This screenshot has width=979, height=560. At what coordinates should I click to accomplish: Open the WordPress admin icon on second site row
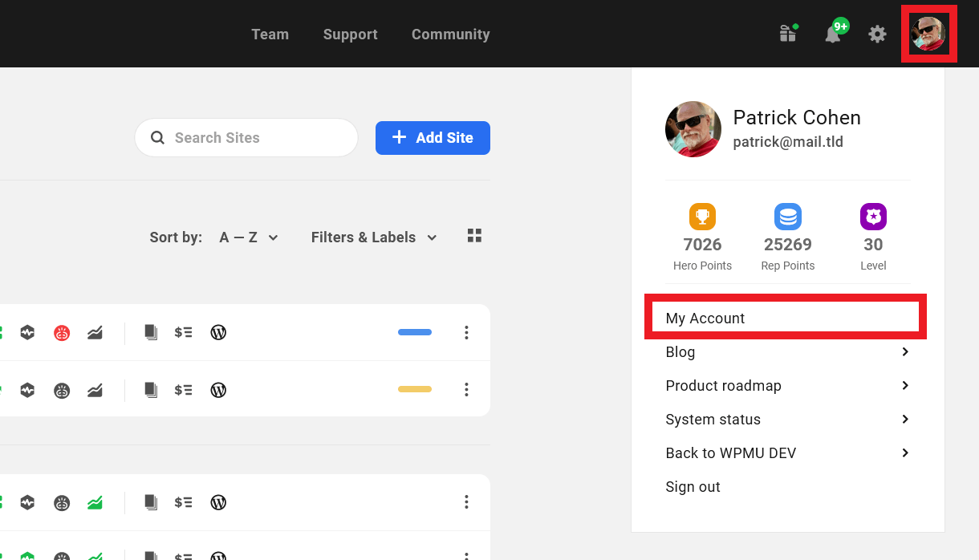click(x=217, y=389)
